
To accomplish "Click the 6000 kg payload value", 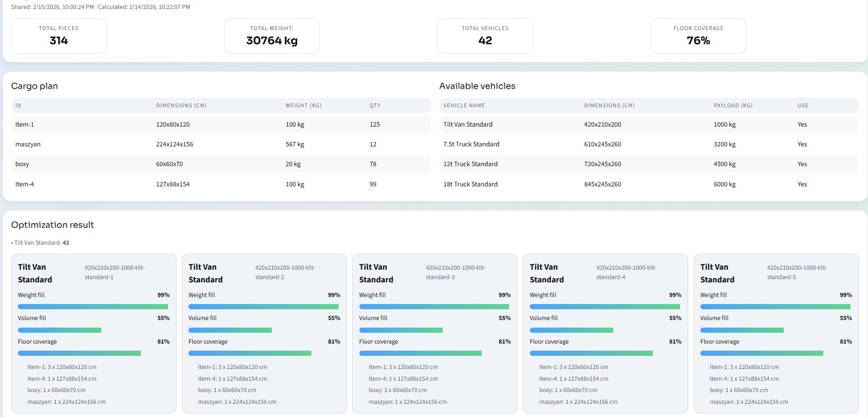I will (724, 184).
